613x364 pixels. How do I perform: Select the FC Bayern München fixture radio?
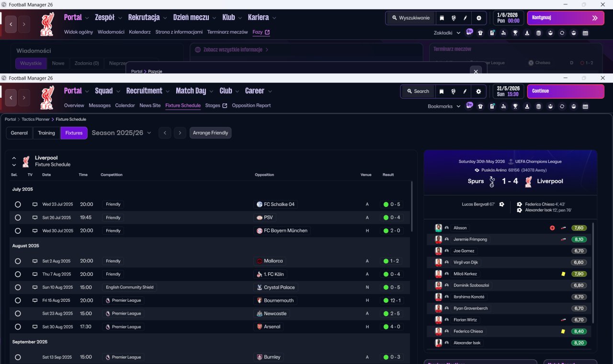(x=18, y=230)
